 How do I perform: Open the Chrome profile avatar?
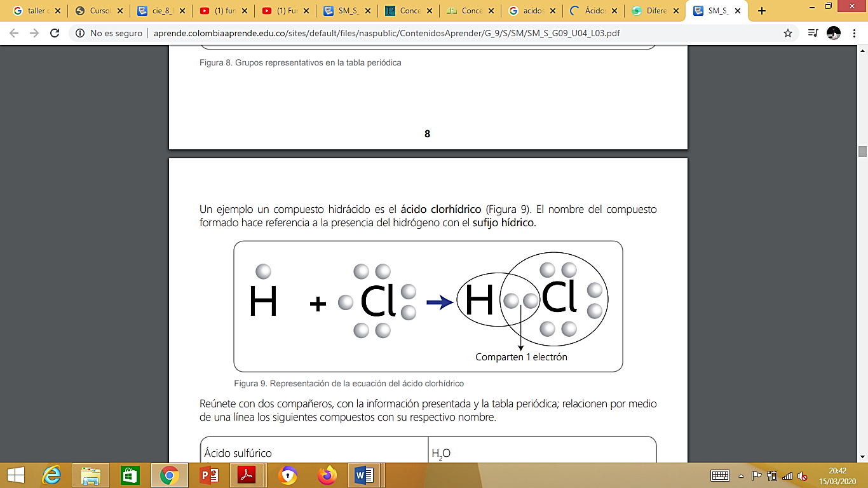tap(834, 33)
